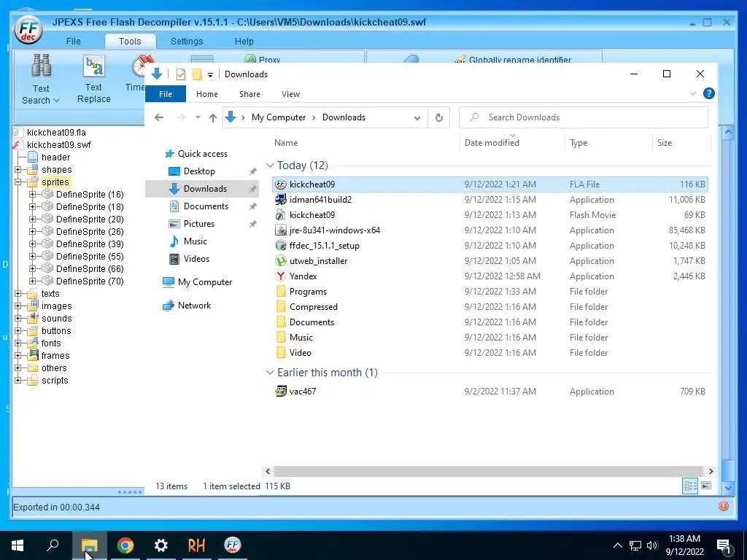Select DefineSprite (20) sprite icon
Screen dimensions: 747x560
pyautogui.click(x=47, y=219)
